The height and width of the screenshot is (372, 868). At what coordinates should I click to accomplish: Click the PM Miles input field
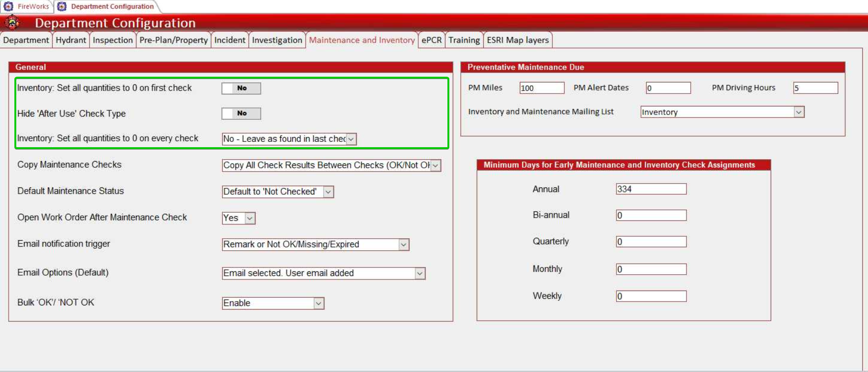[x=541, y=88]
